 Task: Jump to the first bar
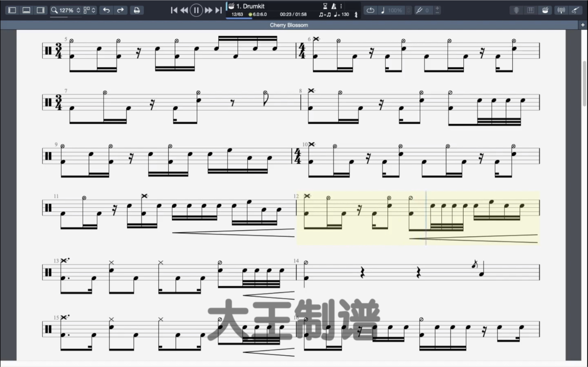pos(174,10)
